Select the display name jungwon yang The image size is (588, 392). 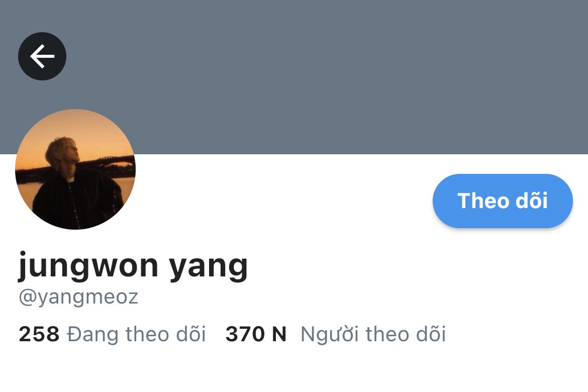[133, 266]
